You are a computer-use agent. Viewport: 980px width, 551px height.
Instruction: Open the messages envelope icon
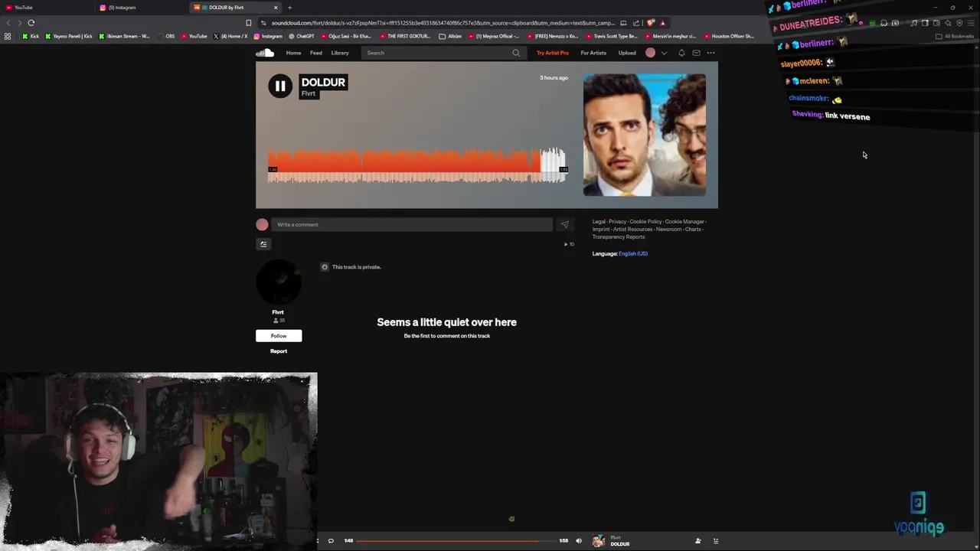click(696, 53)
